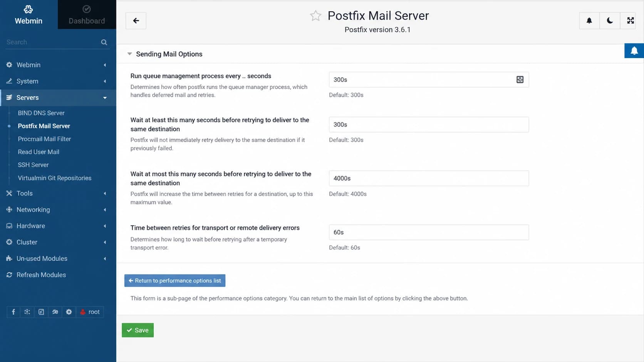The height and width of the screenshot is (362, 644).
Task: Click the swoosh speed icon in sidebar footer
Action: [55, 312]
